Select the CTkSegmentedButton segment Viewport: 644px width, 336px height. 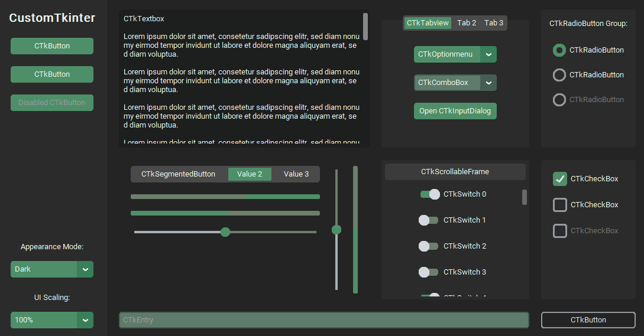[x=178, y=174]
